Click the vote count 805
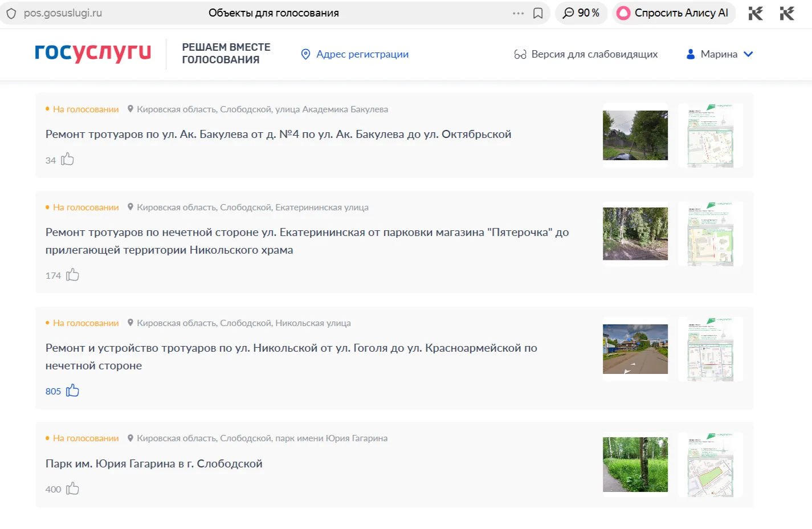Screen dimensions: 812x529 point(53,391)
